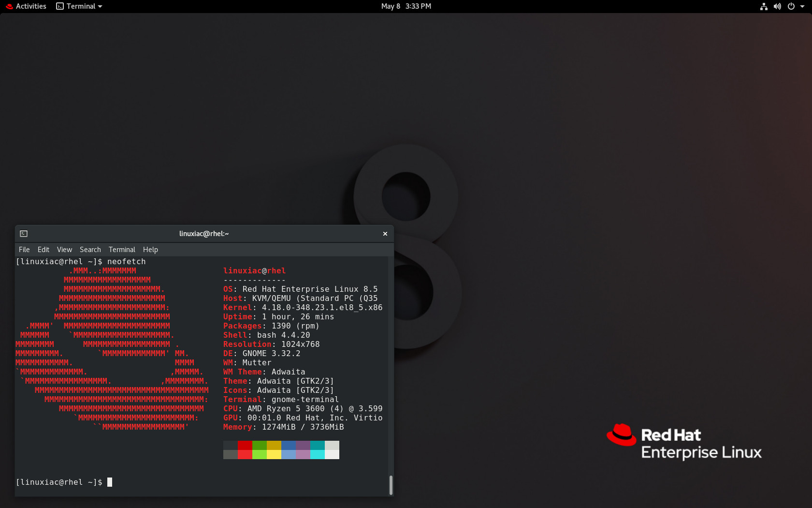Image resolution: width=812 pixels, height=508 pixels.
Task: Open the clock and calendar dropdown
Action: tap(406, 6)
